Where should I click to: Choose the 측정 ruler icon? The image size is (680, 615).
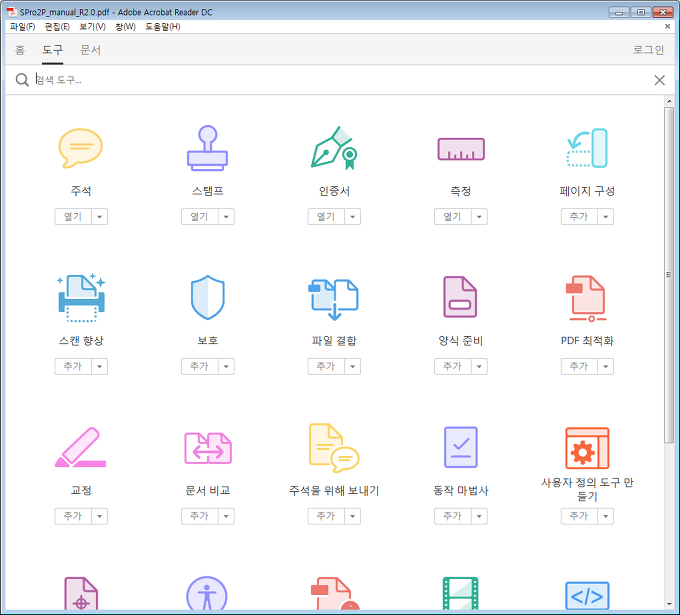tap(461, 149)
